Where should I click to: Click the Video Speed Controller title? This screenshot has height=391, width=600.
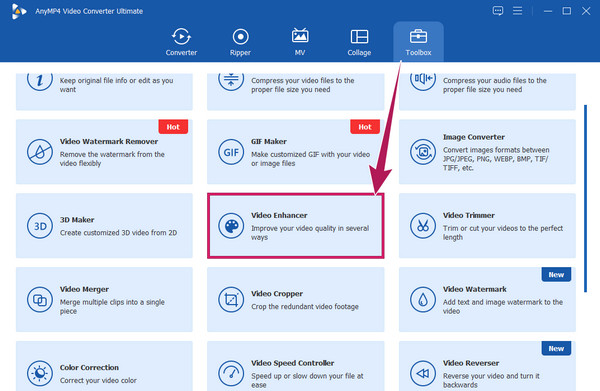292,363
